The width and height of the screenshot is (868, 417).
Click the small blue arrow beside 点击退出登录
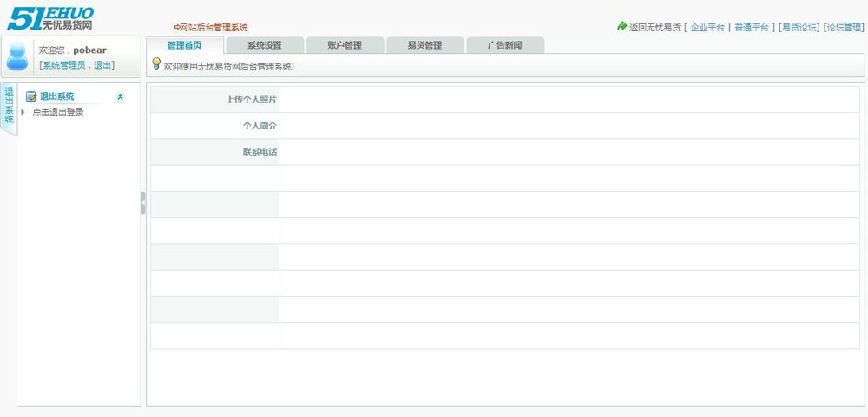[x=23, y=112]
